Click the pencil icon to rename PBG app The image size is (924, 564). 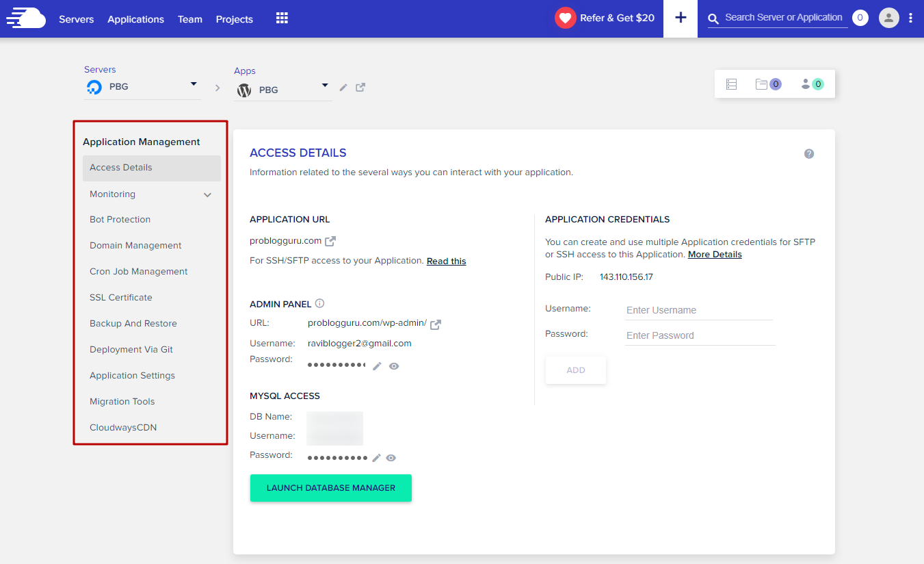[x=343, y=88]
